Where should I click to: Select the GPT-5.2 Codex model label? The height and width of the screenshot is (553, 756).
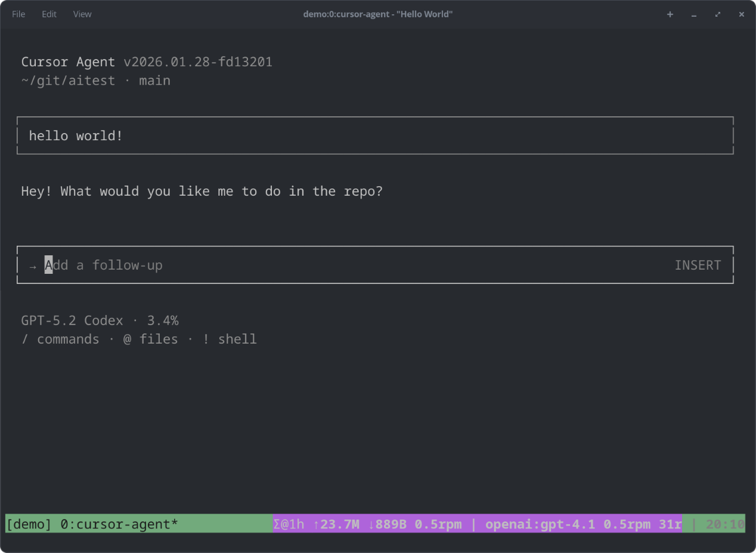pyautogui.click(x=72, y=320)
